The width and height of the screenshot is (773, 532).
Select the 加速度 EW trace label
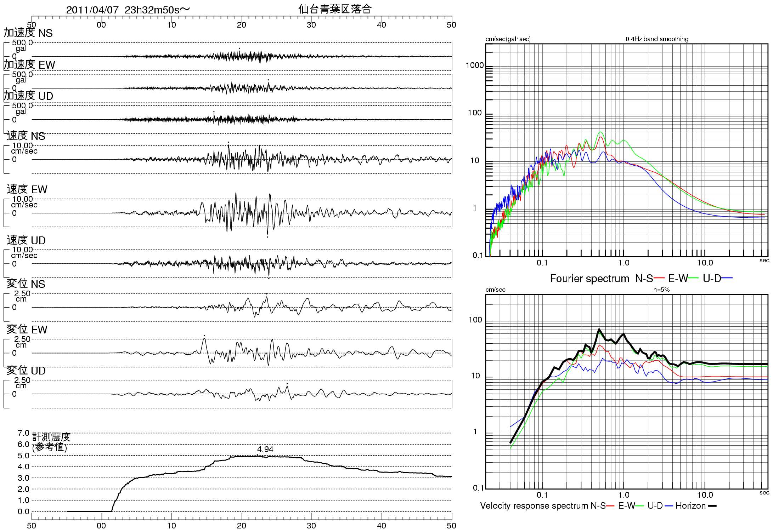(x=29, y=65)
